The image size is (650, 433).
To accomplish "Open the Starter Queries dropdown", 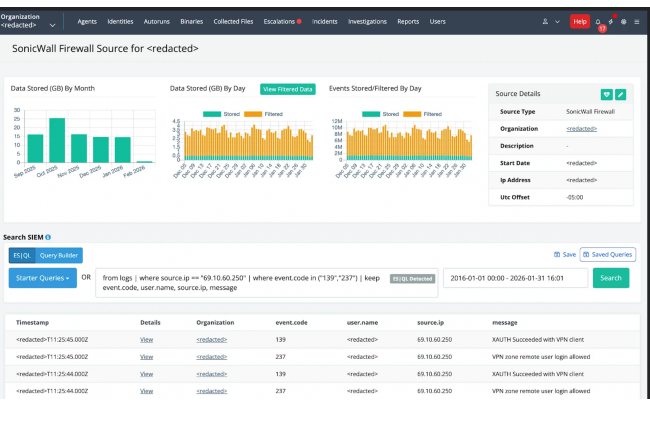I will coord(41,277).
